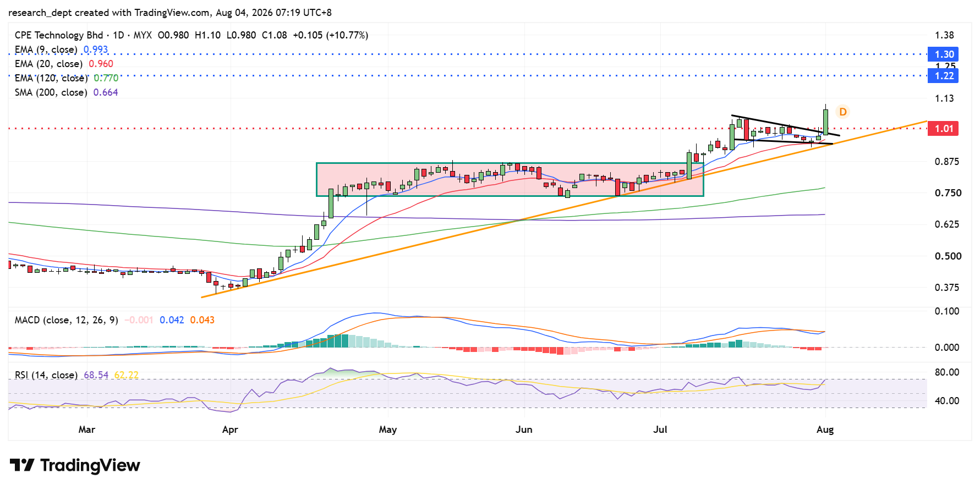Click the RSI value 68.54

point(96,375)
